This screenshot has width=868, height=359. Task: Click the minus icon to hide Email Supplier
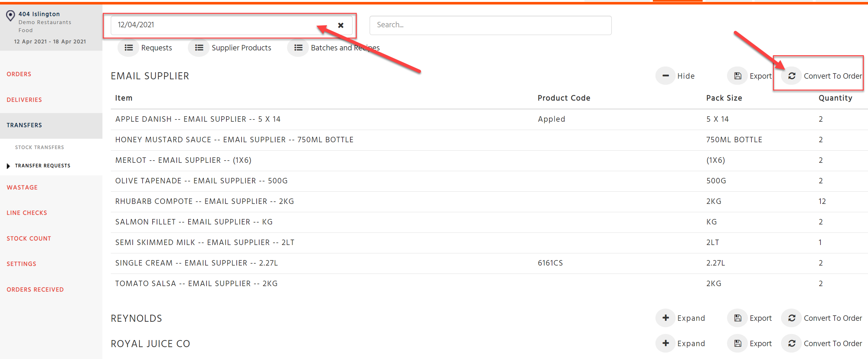[665, 76]
